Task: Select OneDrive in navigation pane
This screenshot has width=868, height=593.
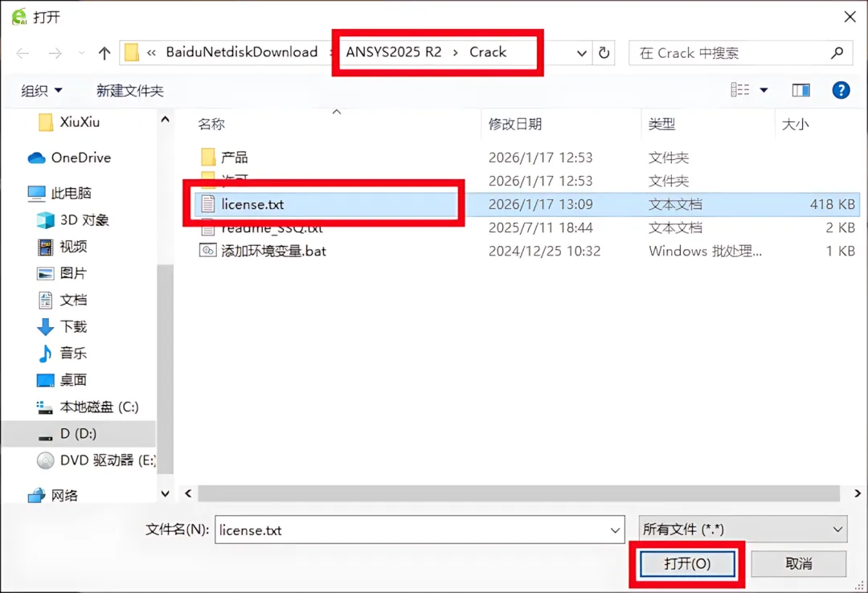Action: click(x=70, y=157)
